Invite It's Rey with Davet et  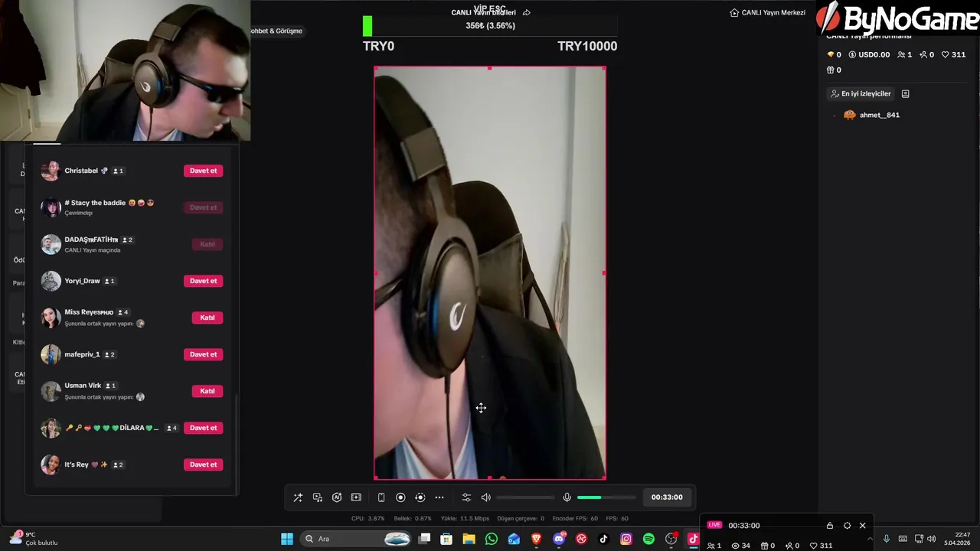point(203,465)
